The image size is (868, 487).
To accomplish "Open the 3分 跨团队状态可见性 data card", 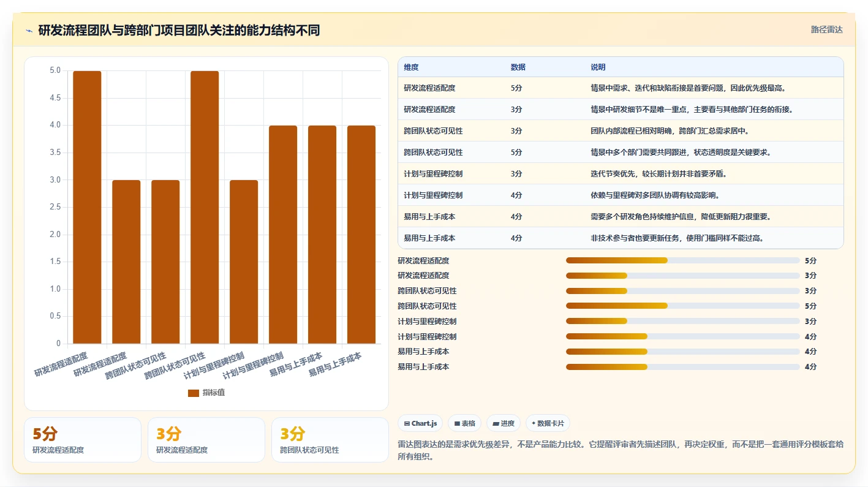I will pyautogui.click(x=330, y=440).
